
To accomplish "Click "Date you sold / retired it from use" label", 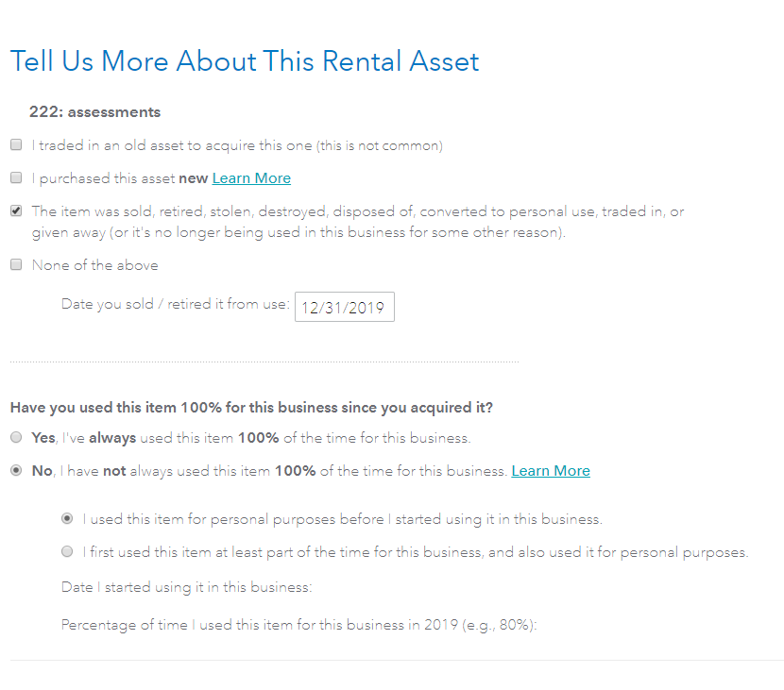I will click(x=175, y=304).
